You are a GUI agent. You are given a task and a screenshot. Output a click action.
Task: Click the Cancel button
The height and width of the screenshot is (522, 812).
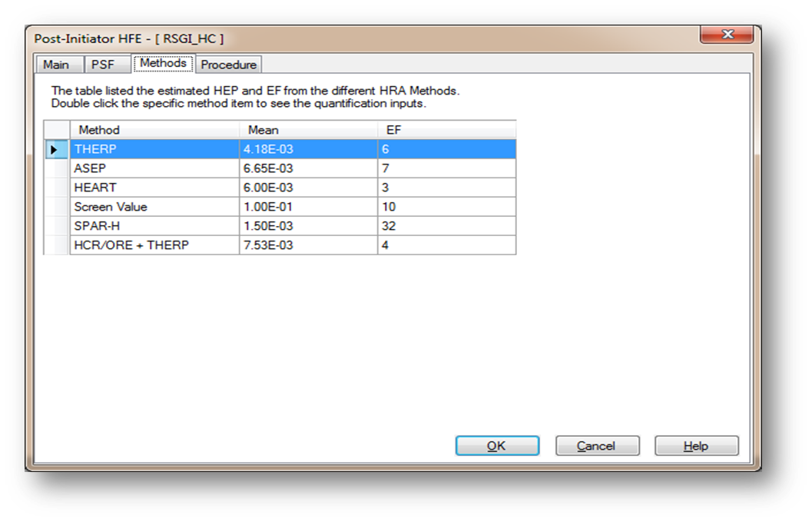pyautogui.click(x=596, y=446)
